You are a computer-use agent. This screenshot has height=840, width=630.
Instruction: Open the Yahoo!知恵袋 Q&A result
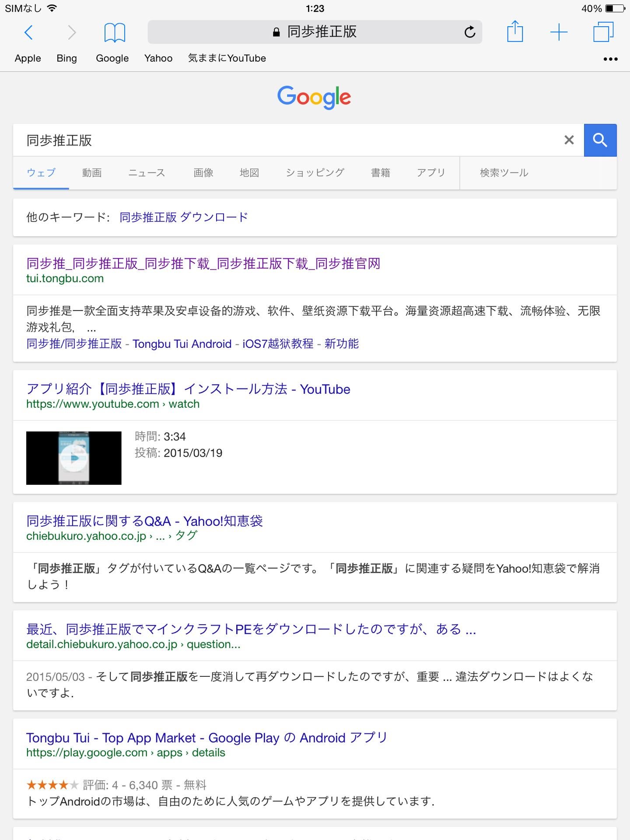144,521
